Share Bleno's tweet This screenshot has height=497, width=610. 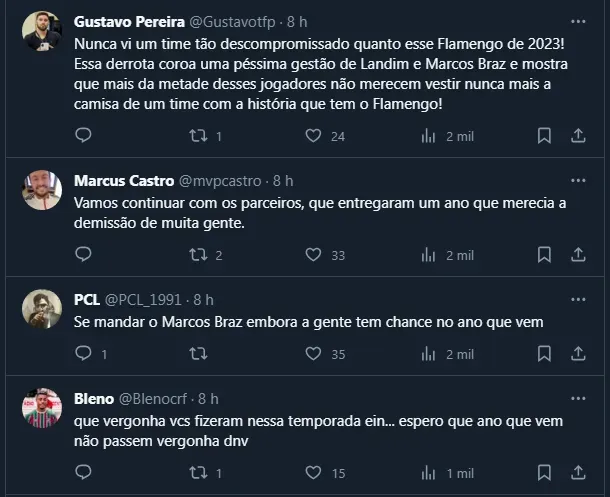coord(578,473)
